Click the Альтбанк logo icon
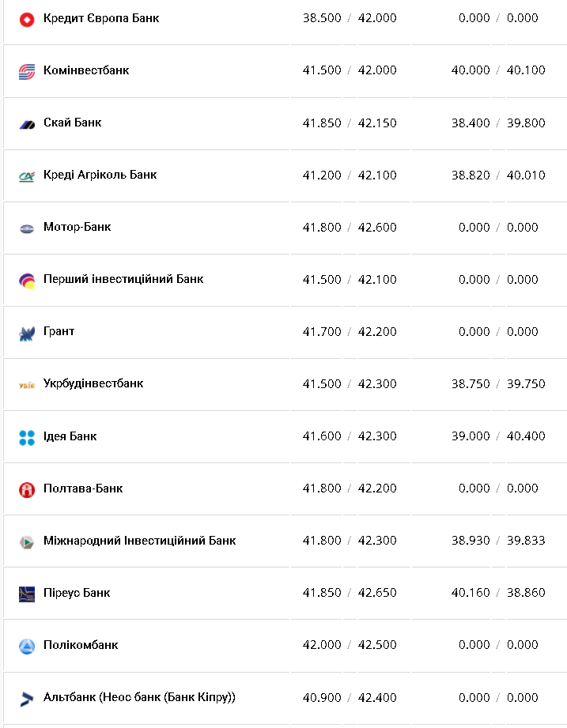Image resolution: width=567 pixels, height=728 pixels. (27, 698)
